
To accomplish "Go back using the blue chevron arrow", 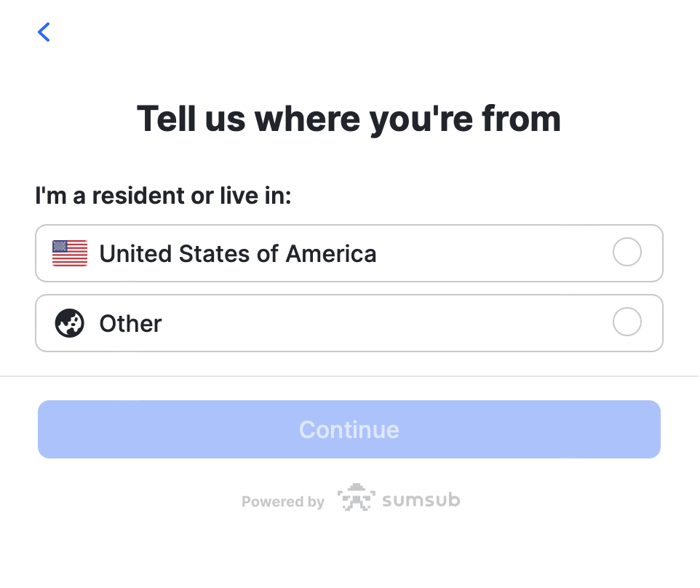I will click(44, 32).
